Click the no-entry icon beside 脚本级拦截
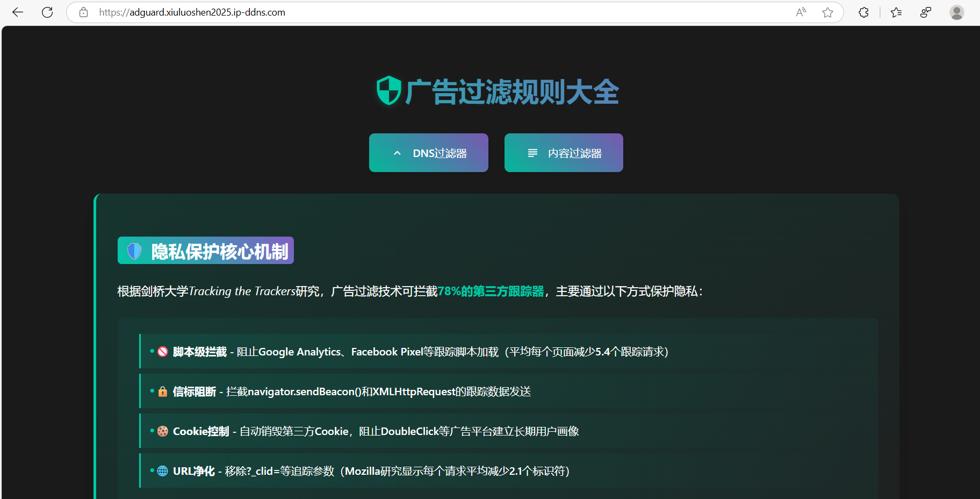The image size is (980, 499). click(x=162, y=351)
